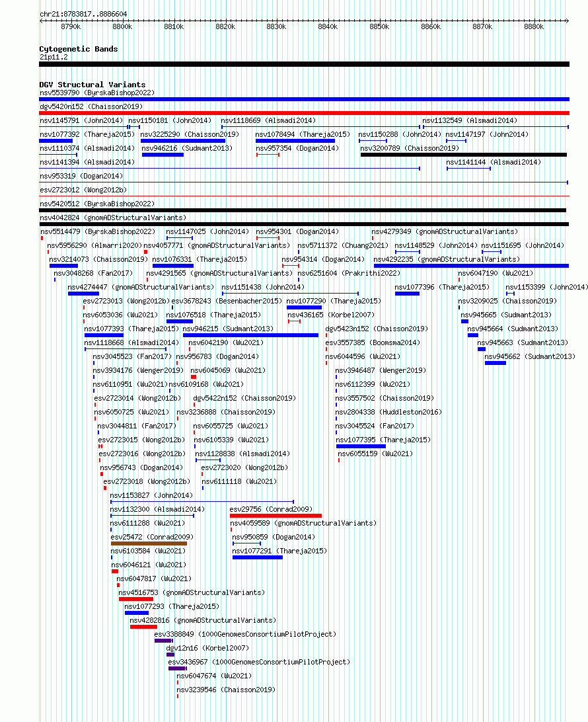
Task: Open nsv5956290 (Almarri2020) variant
Action: click(94, 245)
